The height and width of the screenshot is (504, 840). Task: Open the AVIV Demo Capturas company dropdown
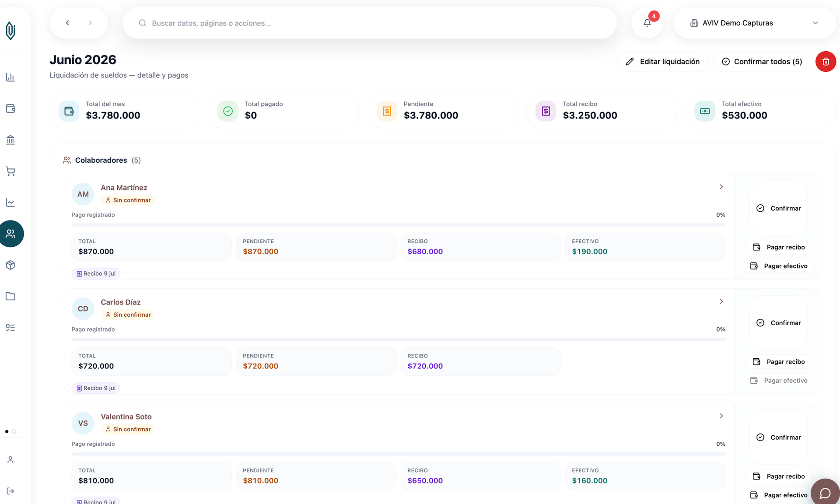click(x=754, y=23)
